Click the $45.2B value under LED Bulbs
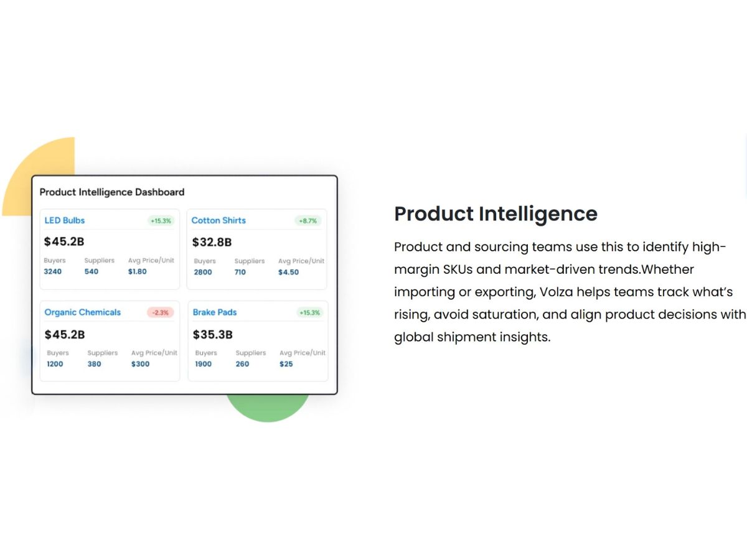This screenshot has width=747, height=560. (64, 242)
